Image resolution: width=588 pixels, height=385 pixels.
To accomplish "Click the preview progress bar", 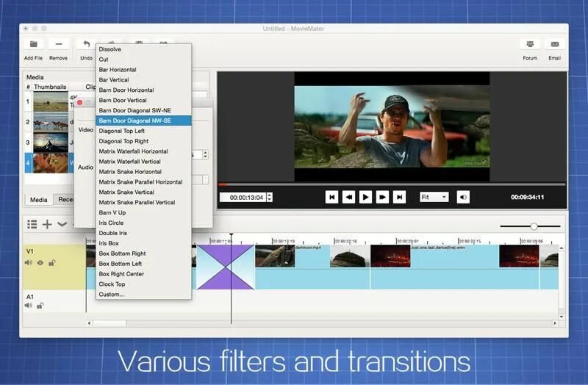I will coord(392,184).
